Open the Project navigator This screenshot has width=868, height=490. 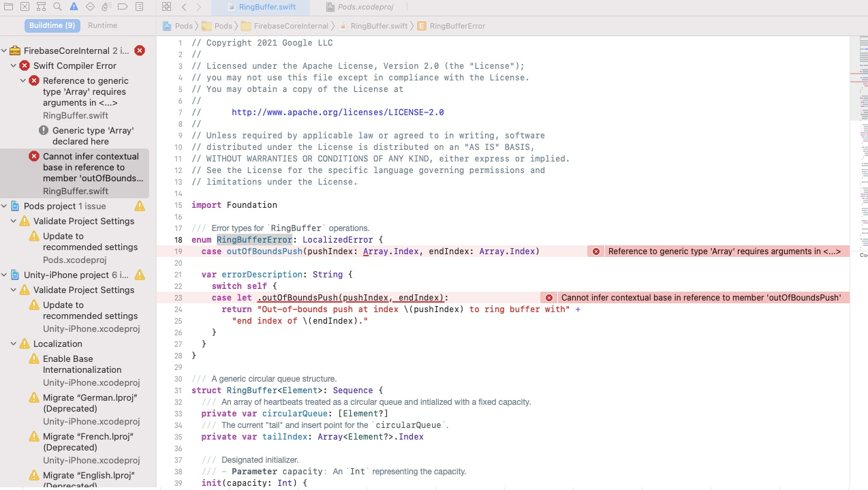7,6
